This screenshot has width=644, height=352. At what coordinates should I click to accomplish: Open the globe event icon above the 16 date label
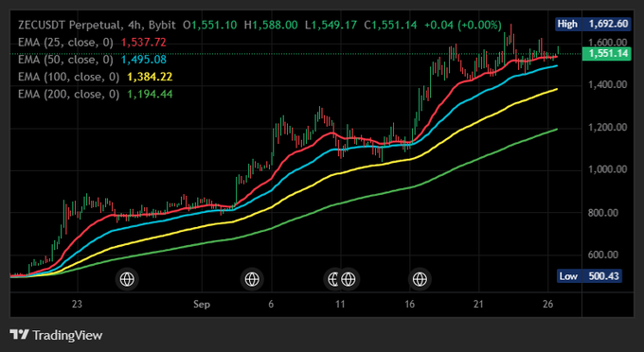[420, 279]
